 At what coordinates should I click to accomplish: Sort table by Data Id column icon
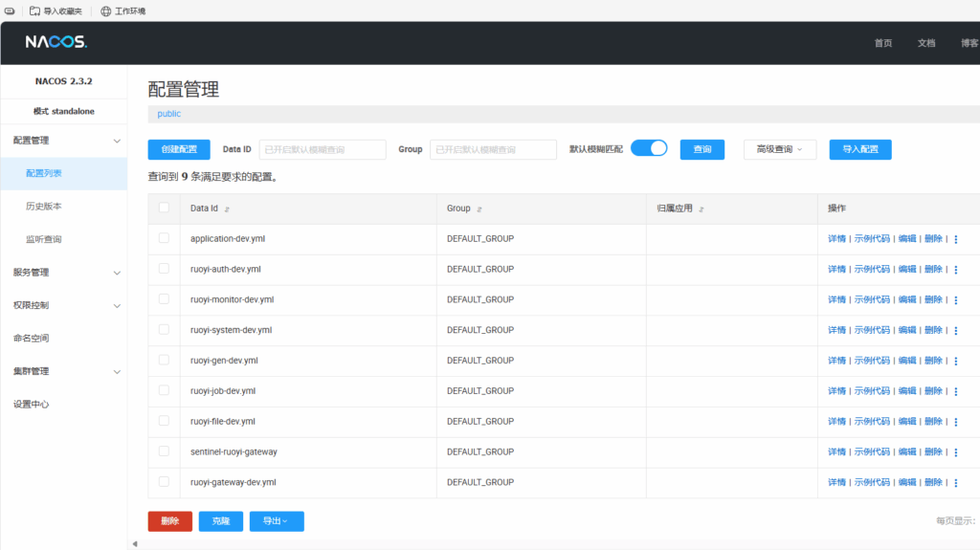coord(227,209)
